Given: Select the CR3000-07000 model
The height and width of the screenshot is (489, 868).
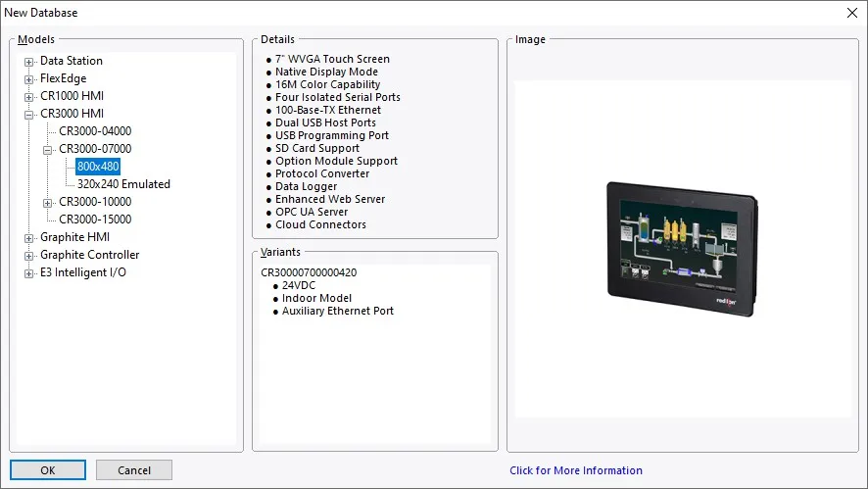Looking at the screenshot, I should pyautogui.click(x=95, y=149).
